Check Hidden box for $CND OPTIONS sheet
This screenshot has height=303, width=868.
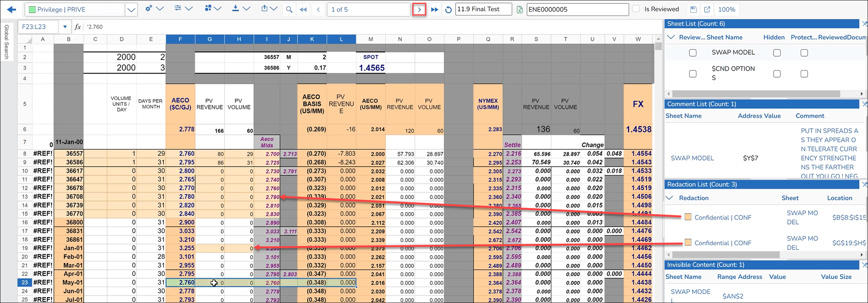point(777,74)
